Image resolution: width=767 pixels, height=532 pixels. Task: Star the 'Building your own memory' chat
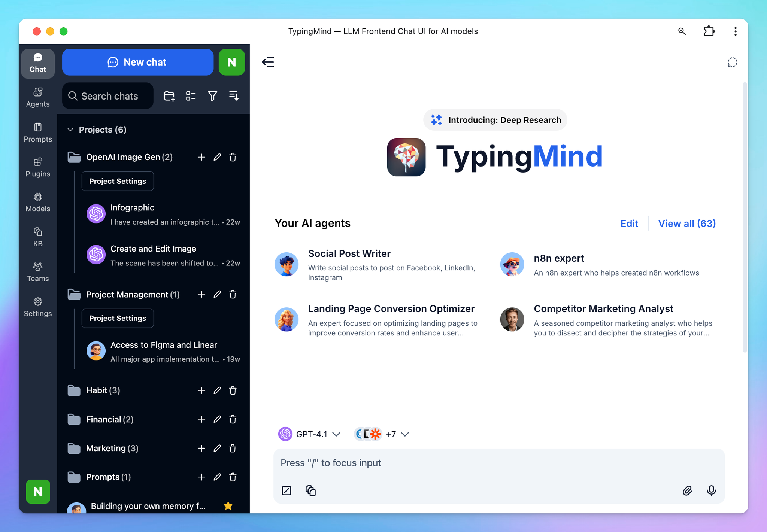(228, 506)
